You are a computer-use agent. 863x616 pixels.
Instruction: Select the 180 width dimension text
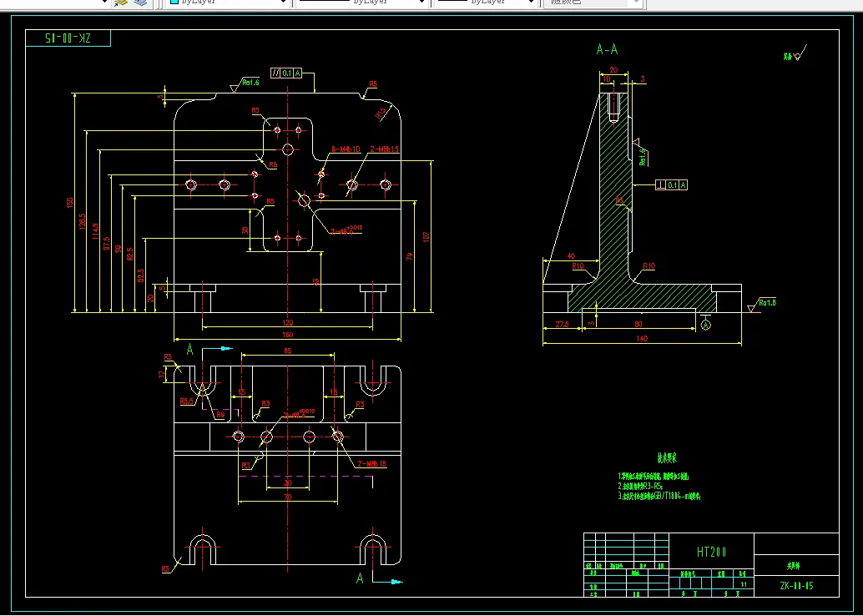point(287,335)
